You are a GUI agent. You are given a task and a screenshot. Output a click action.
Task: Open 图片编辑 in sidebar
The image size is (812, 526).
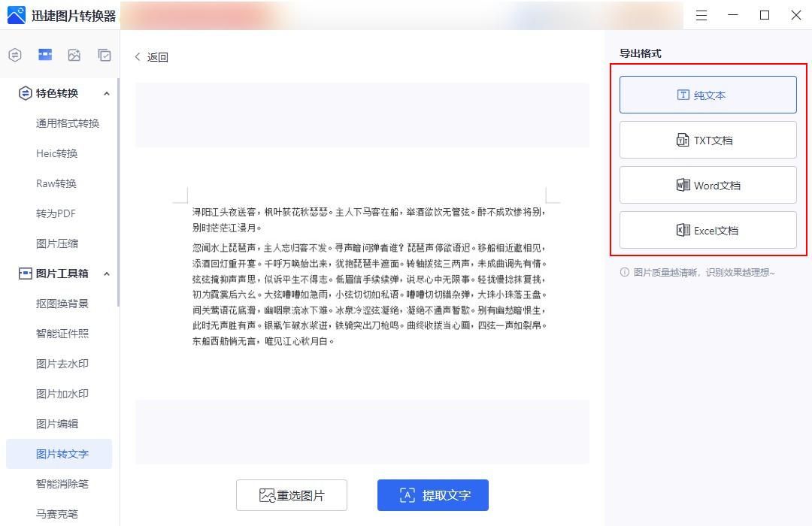57,424
